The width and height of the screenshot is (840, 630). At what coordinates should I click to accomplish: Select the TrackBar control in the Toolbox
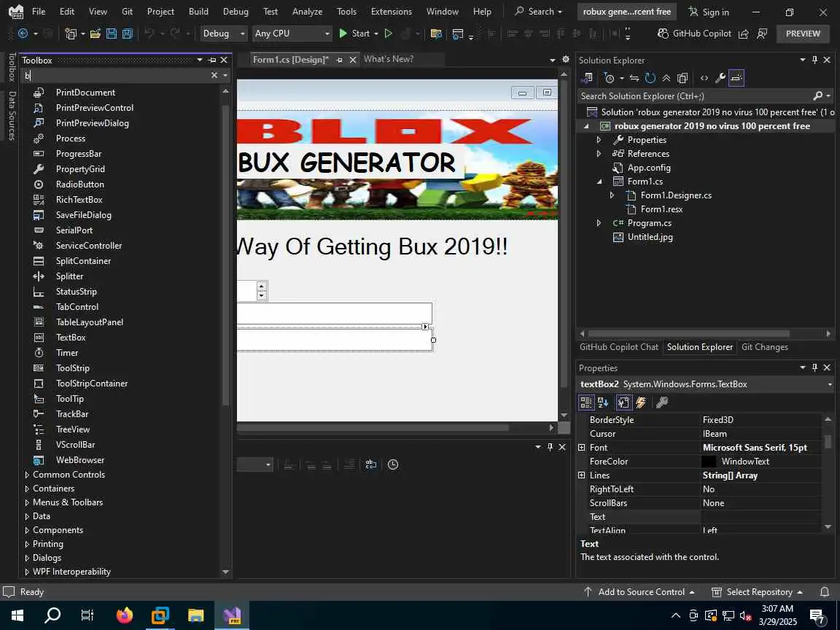pos(72,413)
